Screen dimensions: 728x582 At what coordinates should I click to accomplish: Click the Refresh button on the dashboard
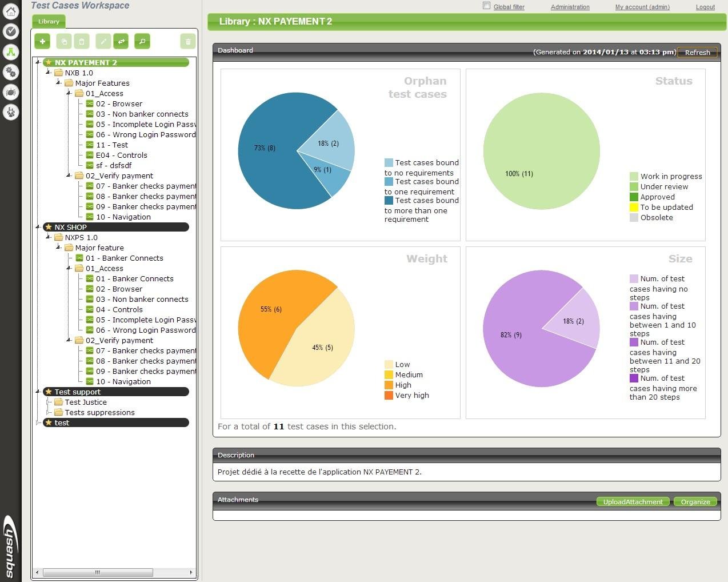[x=697, y=52]
